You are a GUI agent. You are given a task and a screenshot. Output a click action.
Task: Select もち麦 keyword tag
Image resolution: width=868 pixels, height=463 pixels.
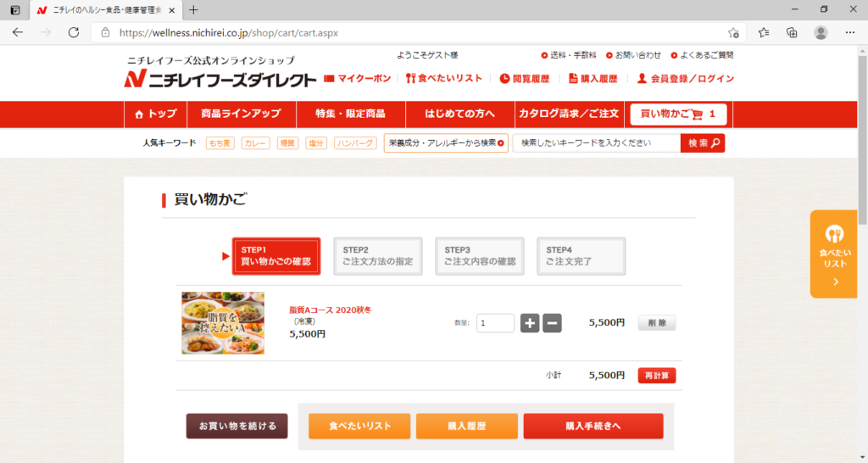click(220, 143)
